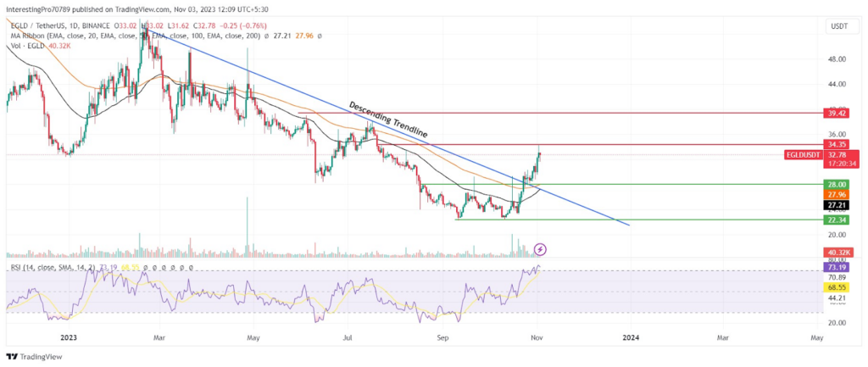
Task: Click the purple lightning bolt event icon
Action: (x=541, y=249)
